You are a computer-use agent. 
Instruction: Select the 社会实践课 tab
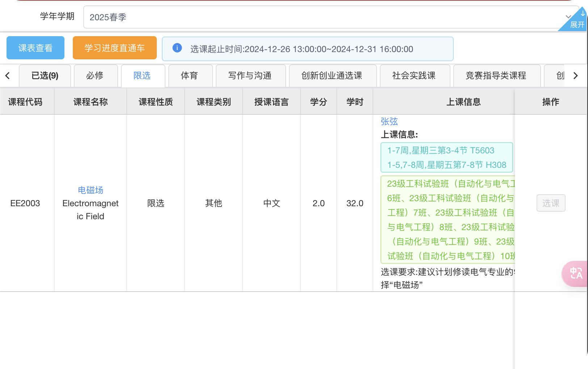coord(414,76)
